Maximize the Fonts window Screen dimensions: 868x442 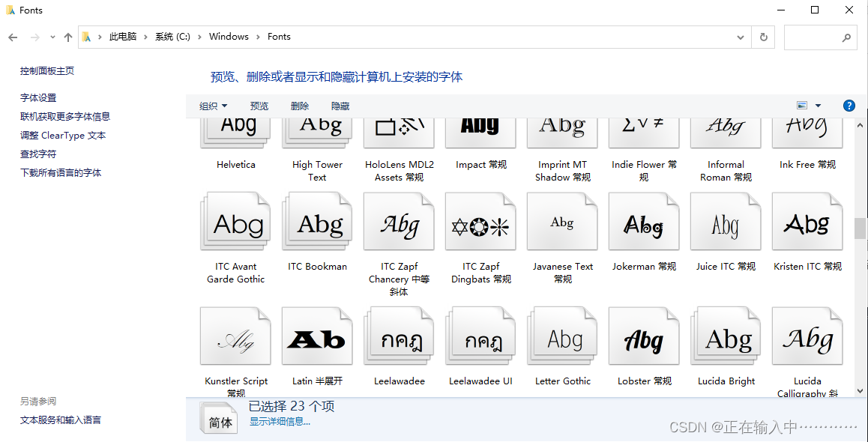pyautogui.click(x=815, y=10)
